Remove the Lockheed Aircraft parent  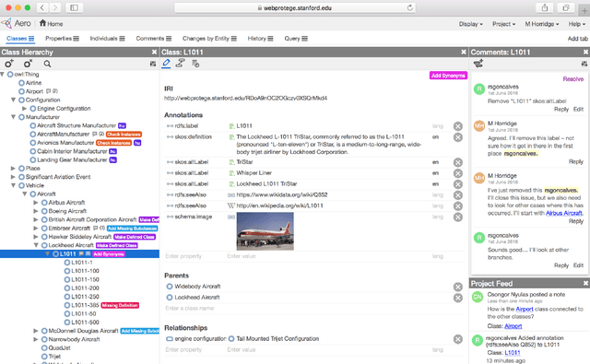point(458,298)
